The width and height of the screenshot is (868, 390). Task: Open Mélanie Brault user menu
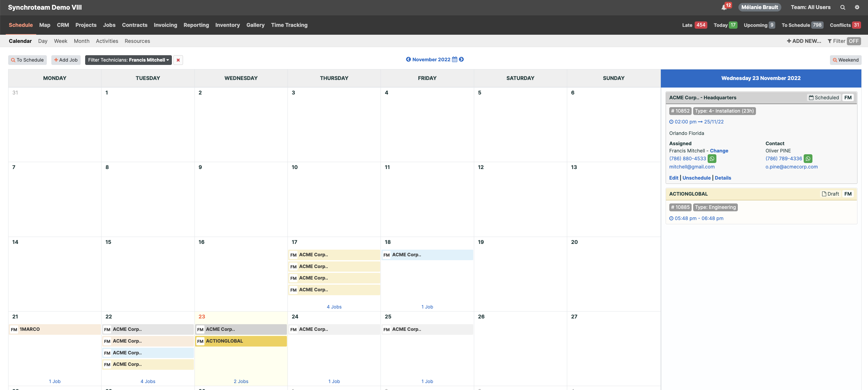click(760, 8)
